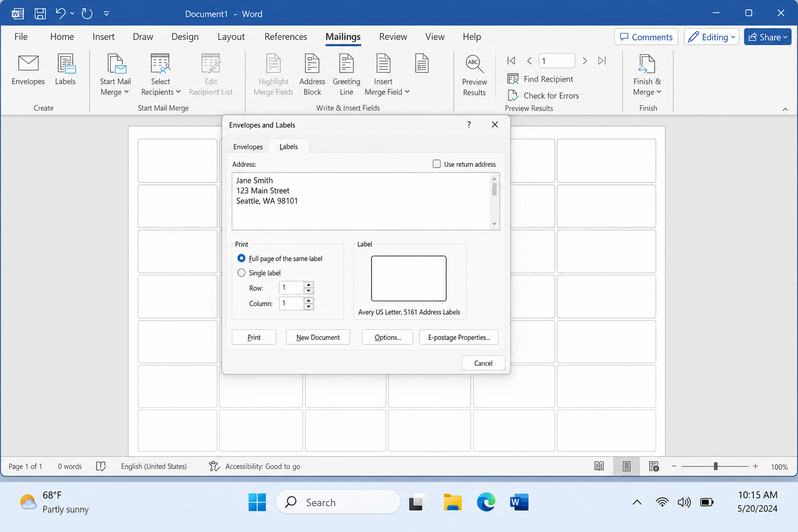Click the volume icon in system tray
The height and width of the screenshot is (532, 798).
pos(684,502)
